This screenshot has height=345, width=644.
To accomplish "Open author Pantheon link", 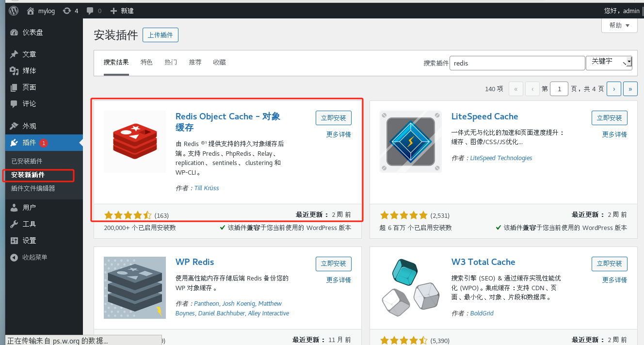I will [207, 303].
